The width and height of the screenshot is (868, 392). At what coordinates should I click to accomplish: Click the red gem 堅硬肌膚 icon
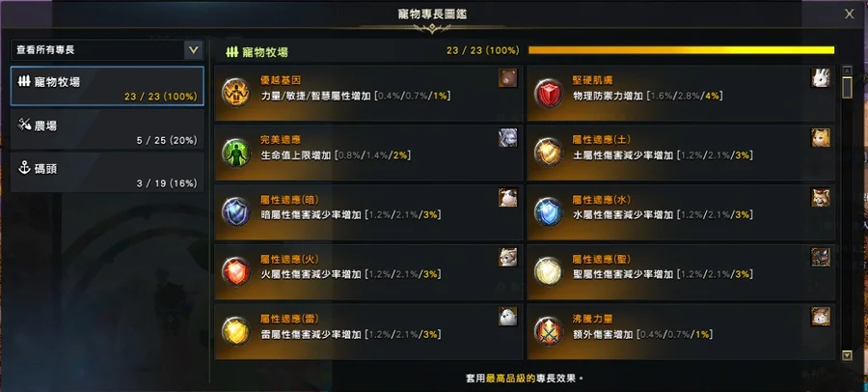click(549, 93)
